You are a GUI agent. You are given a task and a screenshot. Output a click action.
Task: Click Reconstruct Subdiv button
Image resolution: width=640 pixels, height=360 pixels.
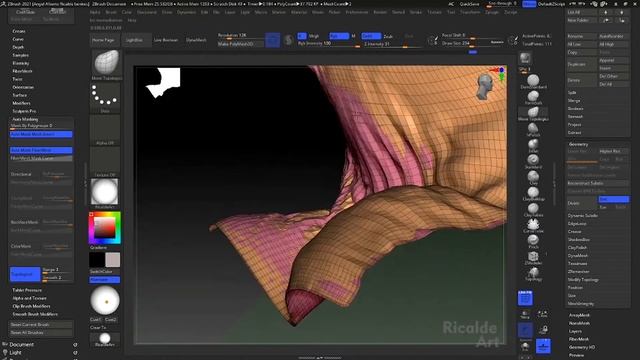(x=598, y=183)
